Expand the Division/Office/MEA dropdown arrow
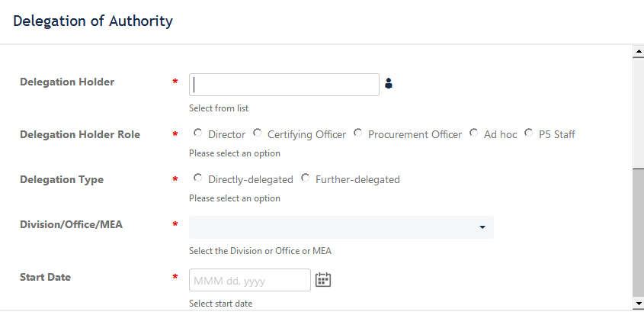Screen dimensions: 644x312 coord(482,227)
